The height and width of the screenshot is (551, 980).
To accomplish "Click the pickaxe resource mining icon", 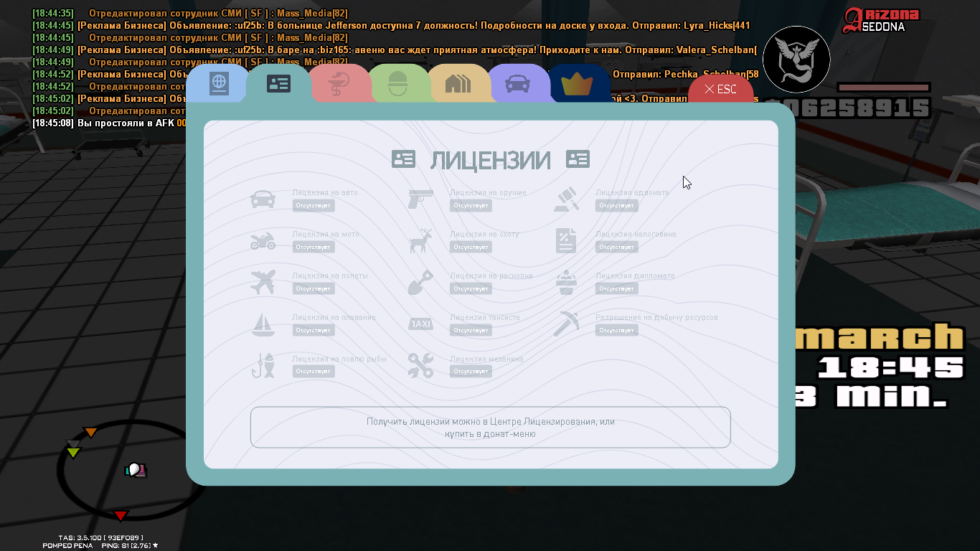I will tap(567, 324).
